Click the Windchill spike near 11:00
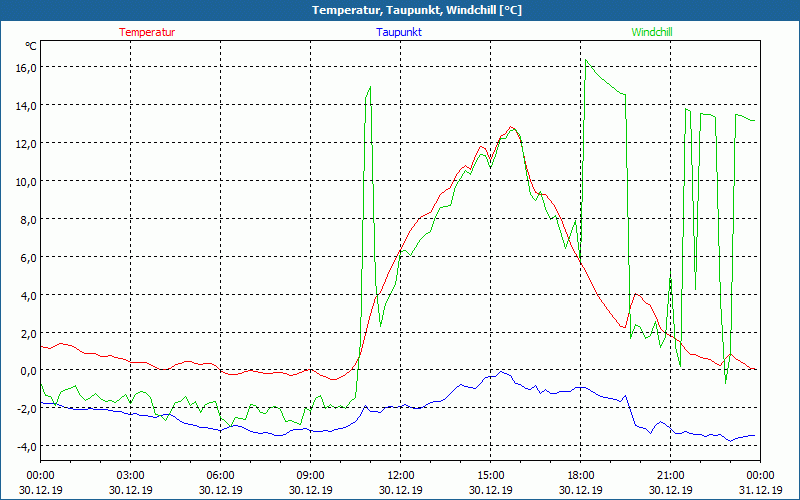Viewport: 800px width, 500px height. point(369,87)
